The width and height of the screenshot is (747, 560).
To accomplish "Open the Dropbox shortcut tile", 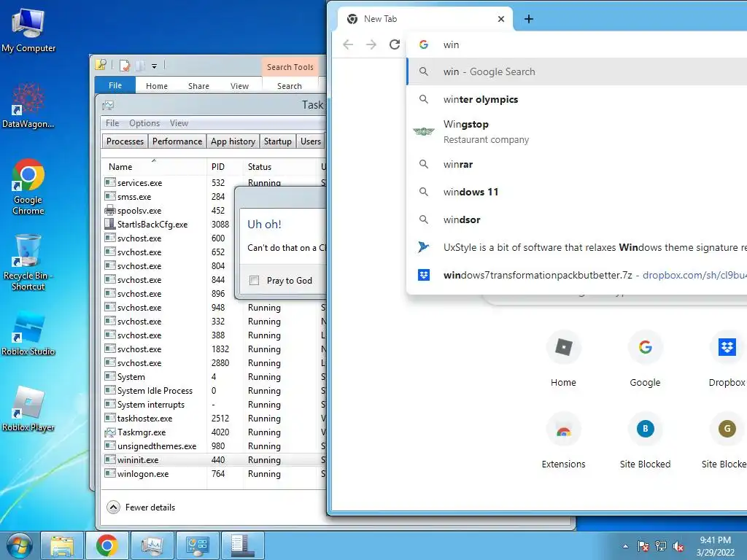I will [x=727, y=359].
